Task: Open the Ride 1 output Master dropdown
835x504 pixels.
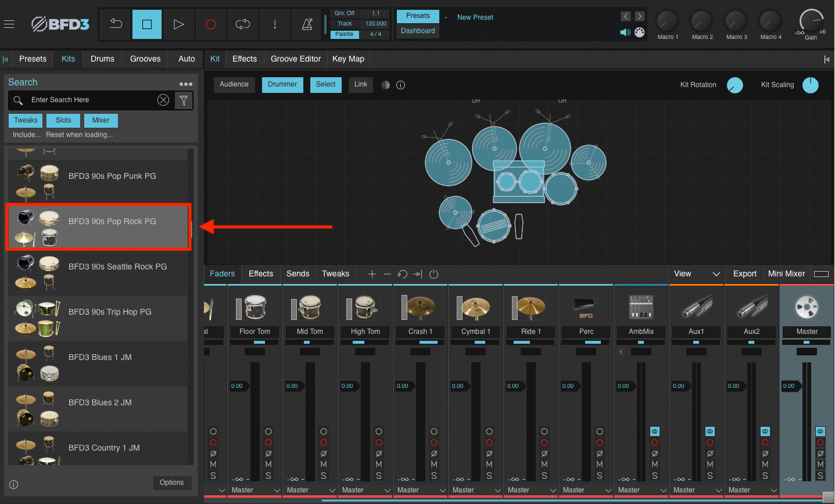Action: tap(531, 490)
